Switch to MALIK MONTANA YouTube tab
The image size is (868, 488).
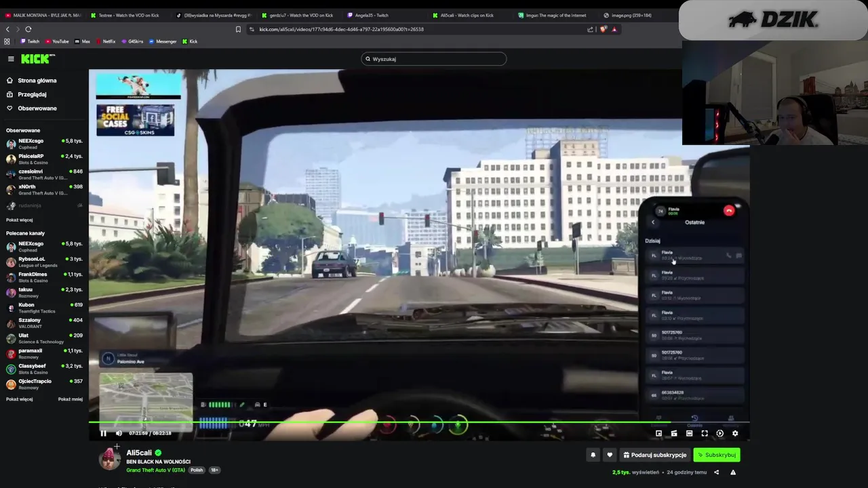pyautogui.click(x=43, y=15)
